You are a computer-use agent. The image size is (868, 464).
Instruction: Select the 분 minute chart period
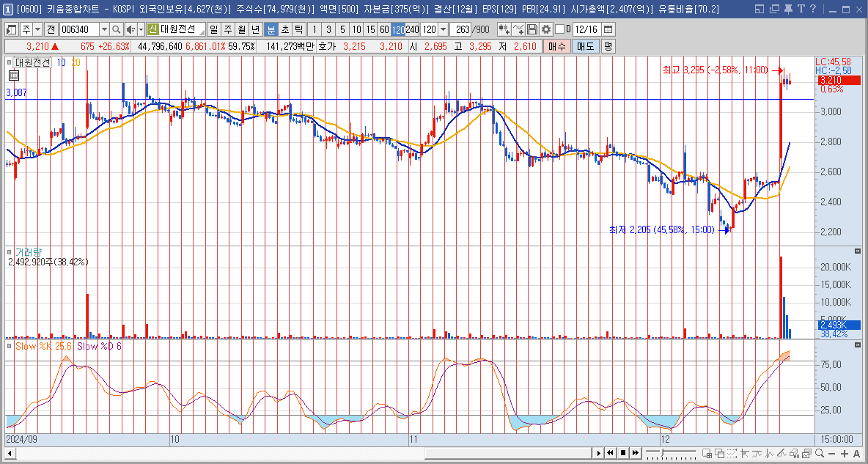(x=271, y=29)
